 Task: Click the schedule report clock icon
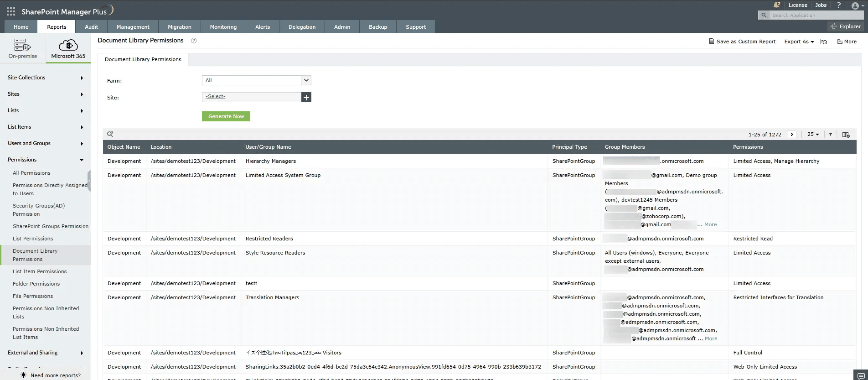point(824,42)
